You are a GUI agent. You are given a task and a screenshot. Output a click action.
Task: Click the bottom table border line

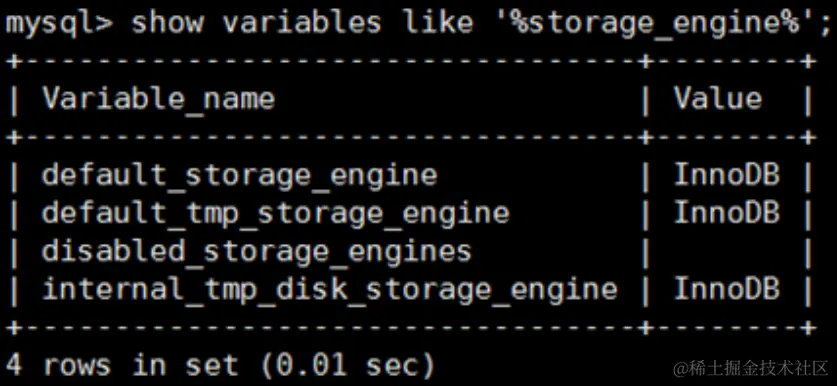[412, 328]
